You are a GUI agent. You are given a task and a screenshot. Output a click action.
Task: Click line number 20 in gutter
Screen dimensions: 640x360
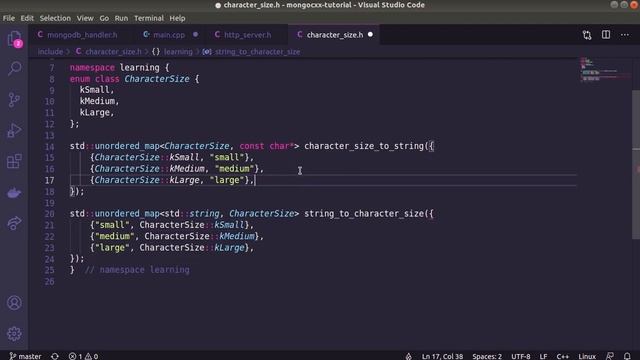[49, 214]
